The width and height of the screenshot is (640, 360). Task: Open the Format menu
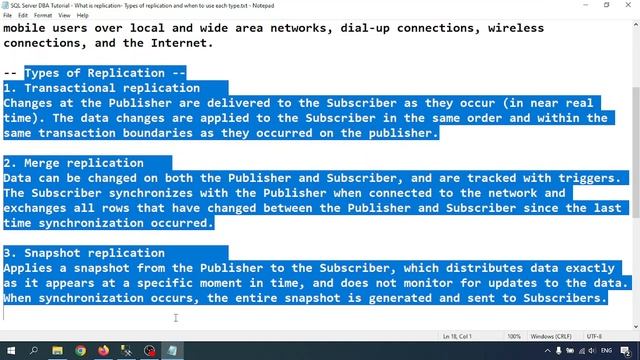coord(43,16)
